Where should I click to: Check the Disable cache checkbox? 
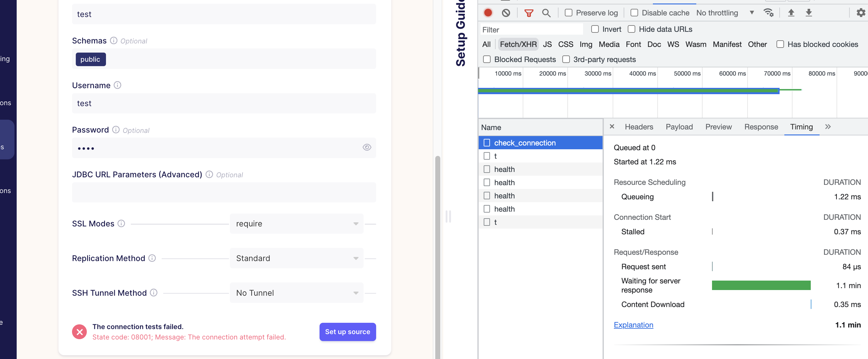[x=634, y=13]
